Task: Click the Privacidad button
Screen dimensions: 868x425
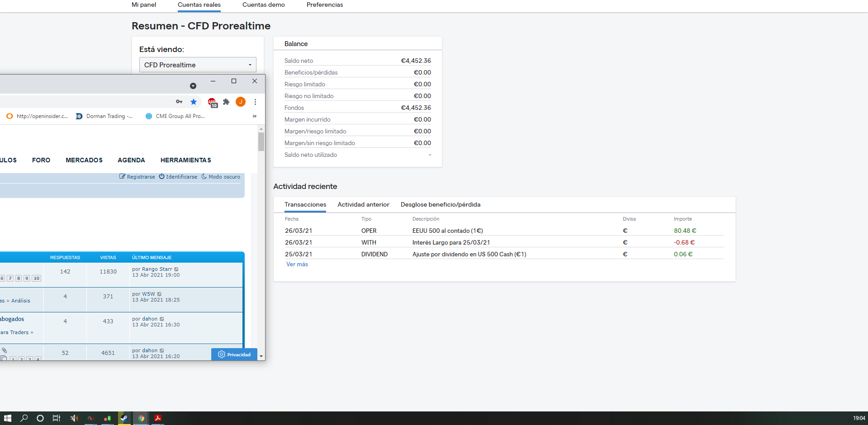Action: (x=234, y=354)
